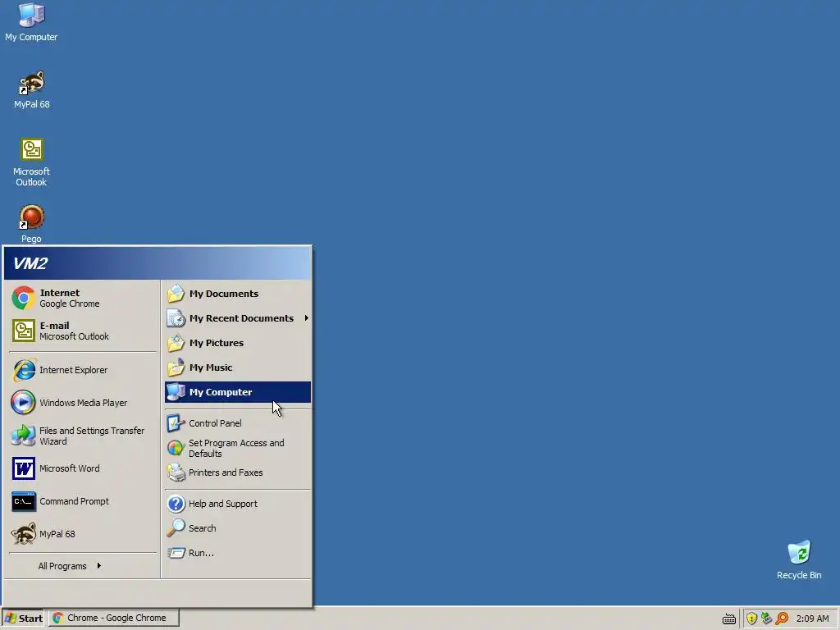Select highlighted My Computer menu entry
This screenshot has width=840, height=630.
click(238, 392)
